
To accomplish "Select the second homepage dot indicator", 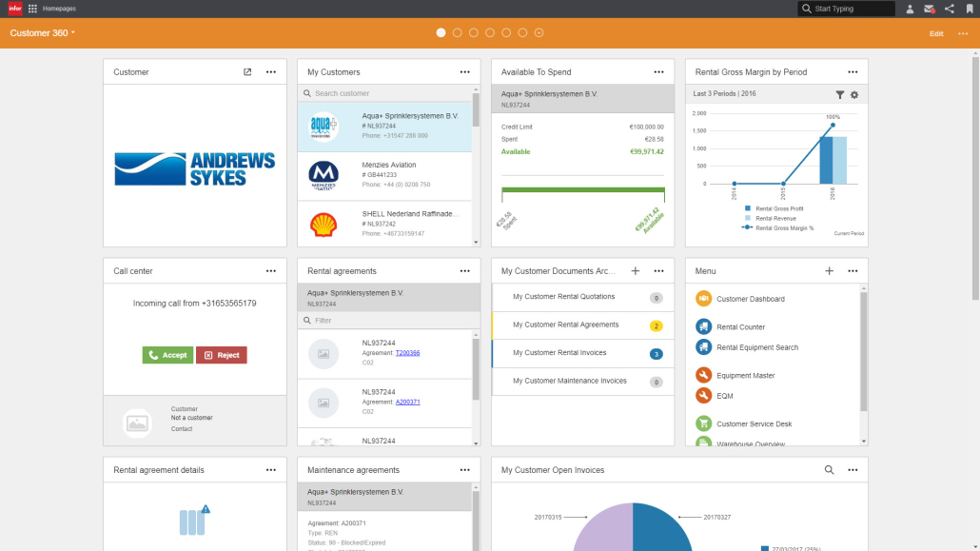I will (x=458, y=32).
